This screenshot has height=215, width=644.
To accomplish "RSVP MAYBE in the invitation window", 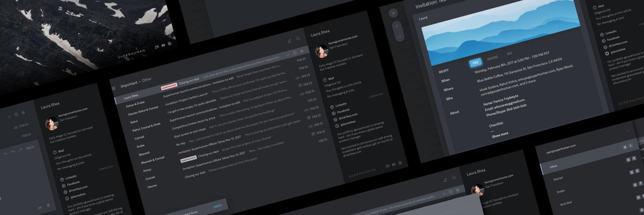I will click(x=492, y=58).
